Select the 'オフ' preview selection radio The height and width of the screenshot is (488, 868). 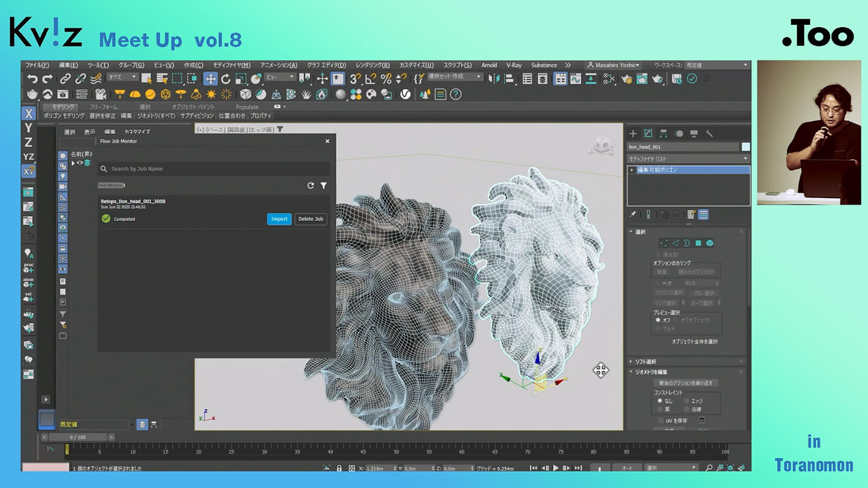point(658,320)
